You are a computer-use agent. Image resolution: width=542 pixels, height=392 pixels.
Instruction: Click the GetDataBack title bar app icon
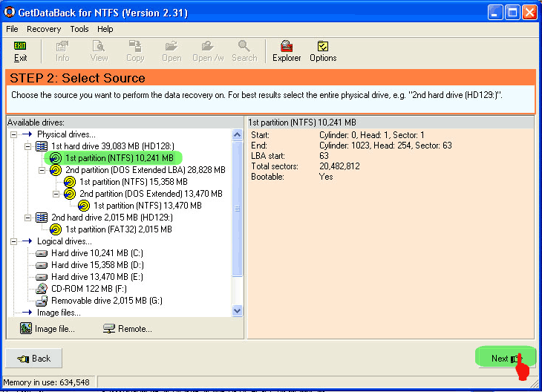(10, 12)
